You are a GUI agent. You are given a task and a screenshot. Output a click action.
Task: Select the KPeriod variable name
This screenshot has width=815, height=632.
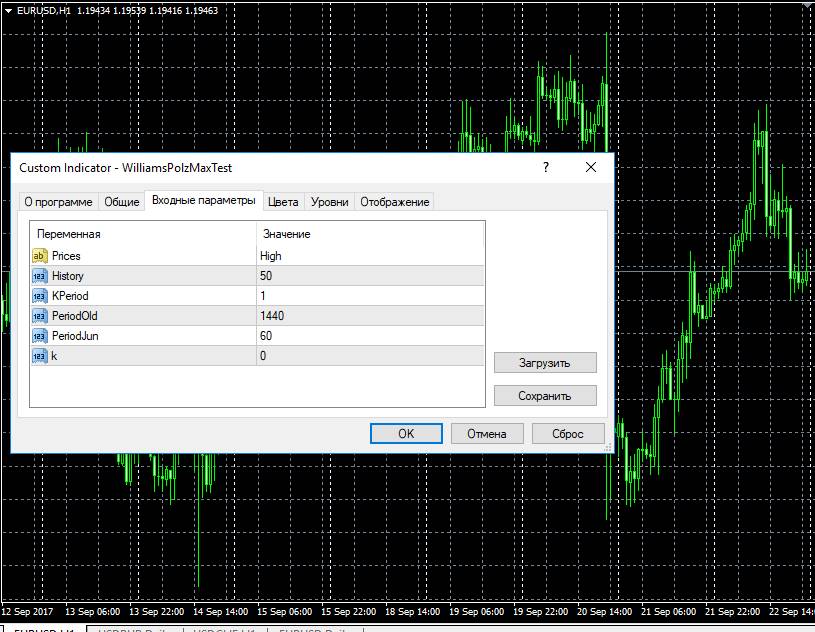coord(70,296)
